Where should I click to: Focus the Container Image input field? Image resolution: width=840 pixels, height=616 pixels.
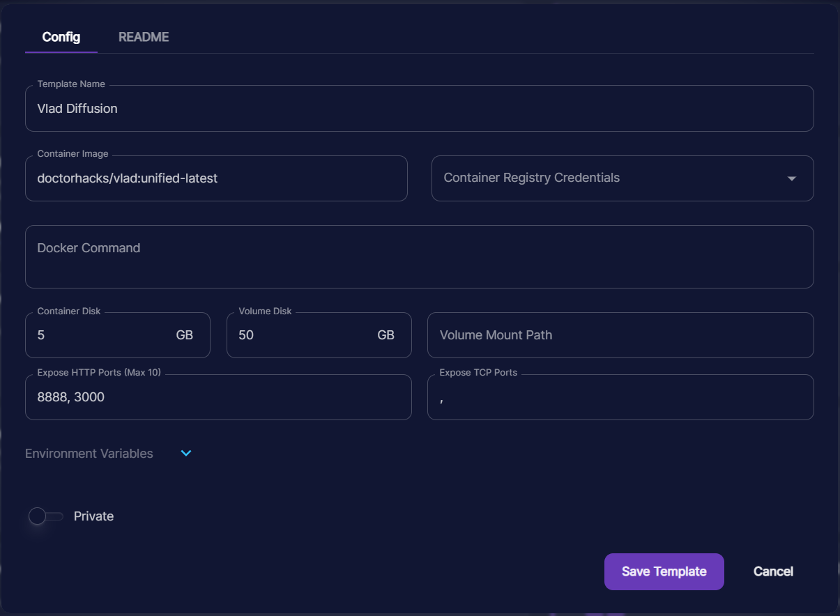(x=216, y=178)
